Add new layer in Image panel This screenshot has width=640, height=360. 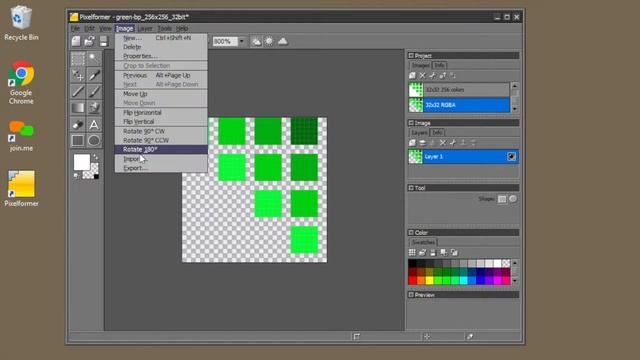(x=412, y=142)
